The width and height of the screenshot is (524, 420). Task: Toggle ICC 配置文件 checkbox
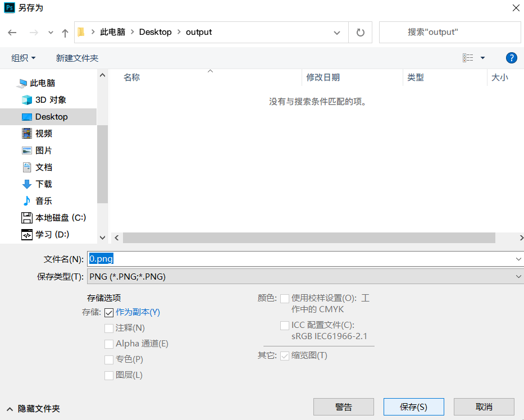tap(285, 326)
